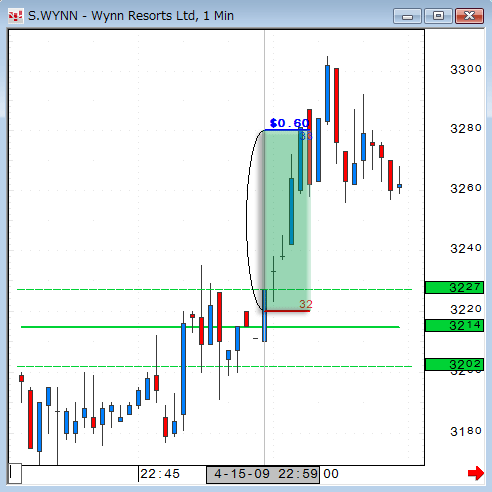Minimize the S.WYNN chart window
Screen dimensions: 492x492
(x=407, y=16)
